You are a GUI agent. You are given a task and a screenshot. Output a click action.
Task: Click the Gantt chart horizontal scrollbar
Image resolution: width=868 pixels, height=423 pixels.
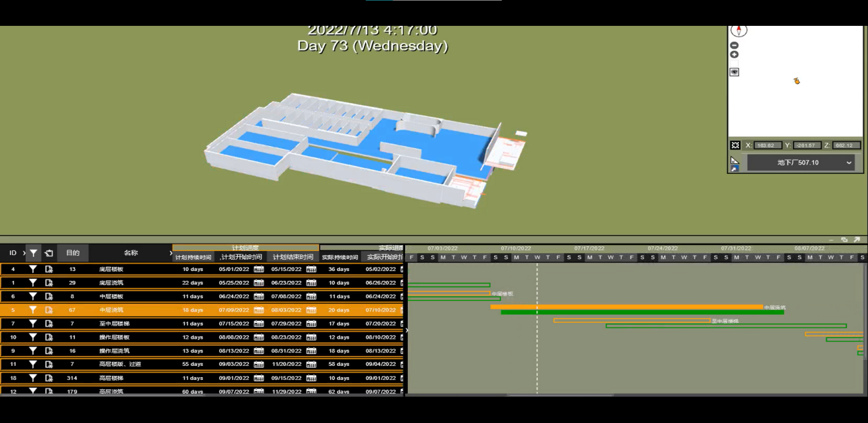[559, 395]
